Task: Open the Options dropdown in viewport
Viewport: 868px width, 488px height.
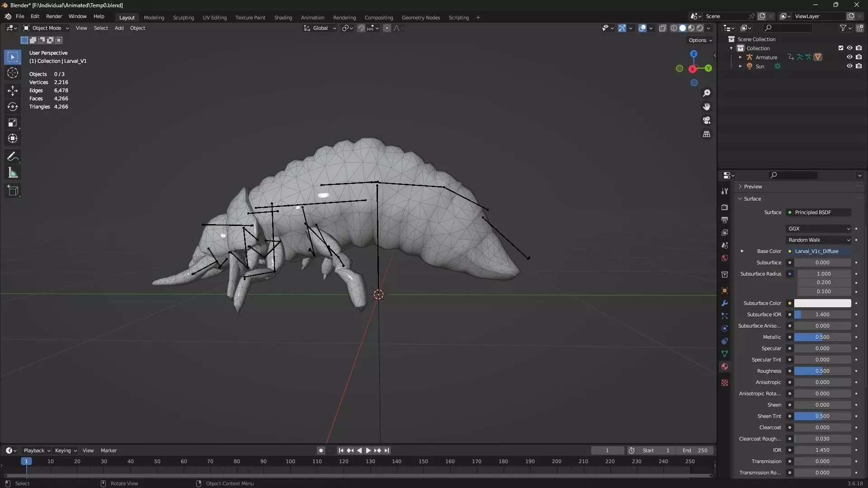Action: click(700, 40)
